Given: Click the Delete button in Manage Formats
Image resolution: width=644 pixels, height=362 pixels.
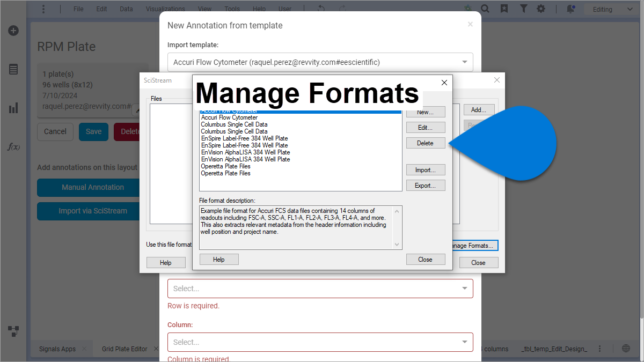Looking at the screenshot, I should (425, 143).
